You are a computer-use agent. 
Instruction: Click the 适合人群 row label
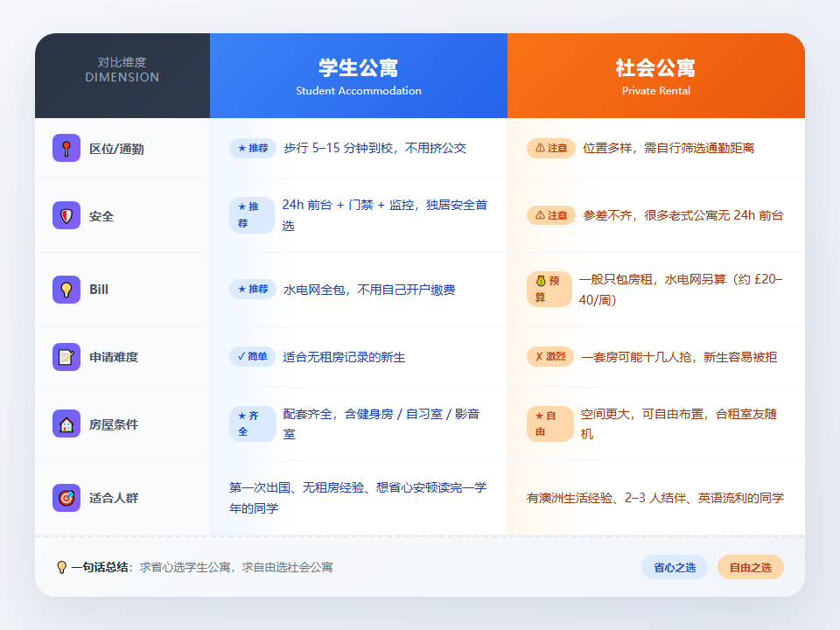[x=114, y=498]
